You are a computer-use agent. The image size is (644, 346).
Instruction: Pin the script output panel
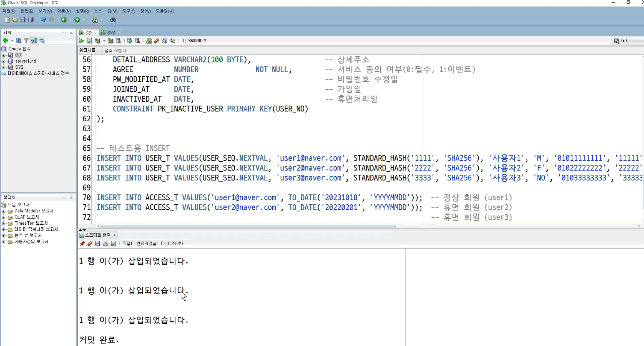(x=82, y=243)
